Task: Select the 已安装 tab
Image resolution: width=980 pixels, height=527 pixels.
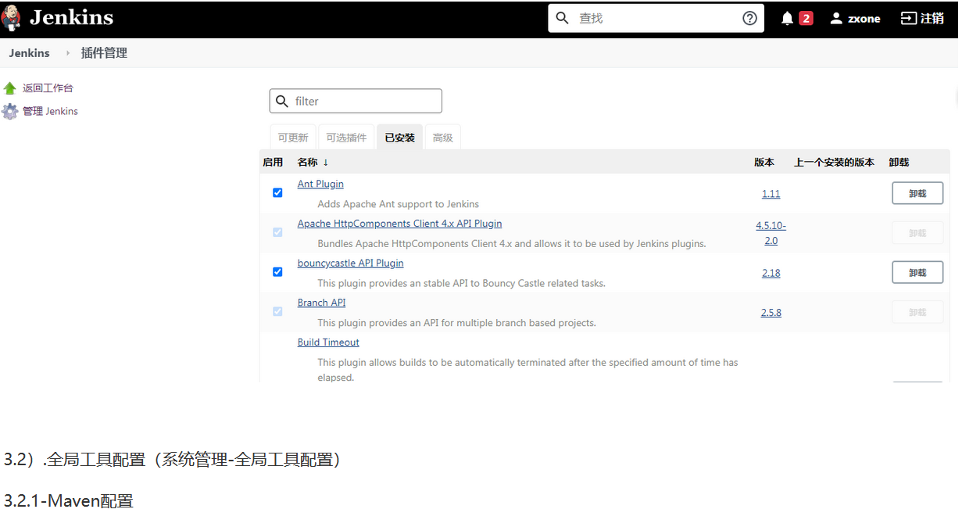Action: 399,138
